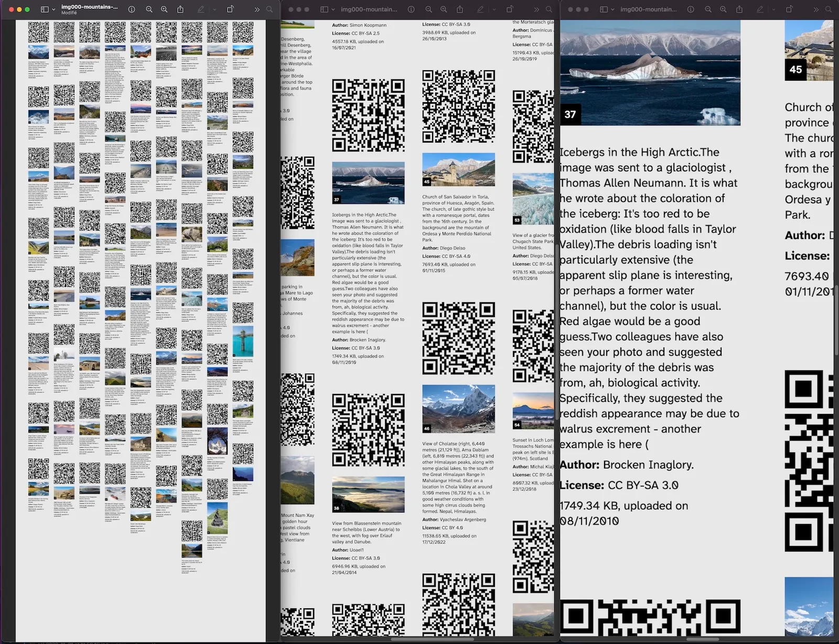Toggle the markup pen in left window
The width and height of the screenshot is (839, 644).
(200, 9)
